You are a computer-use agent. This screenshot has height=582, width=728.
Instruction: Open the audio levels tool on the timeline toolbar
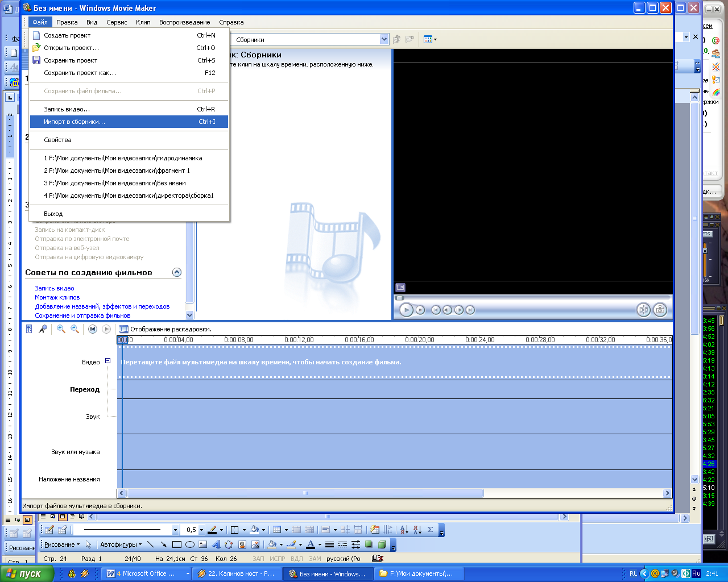(29, 329)
